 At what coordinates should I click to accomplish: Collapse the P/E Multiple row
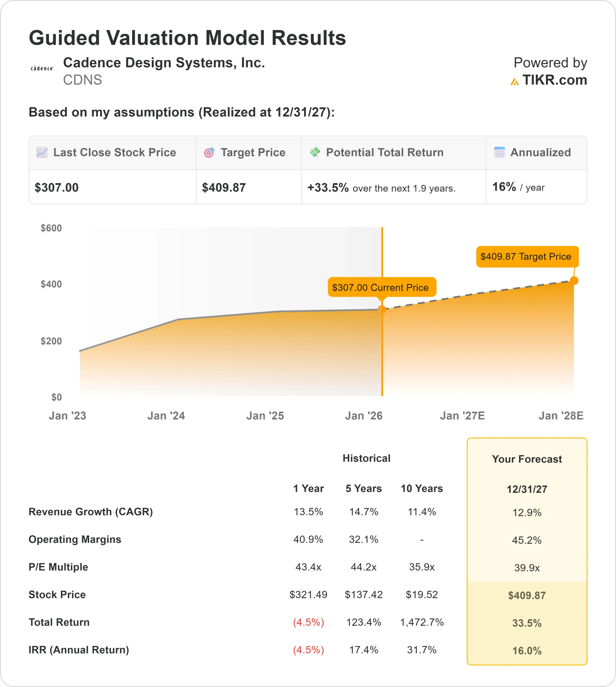point(58,567)
